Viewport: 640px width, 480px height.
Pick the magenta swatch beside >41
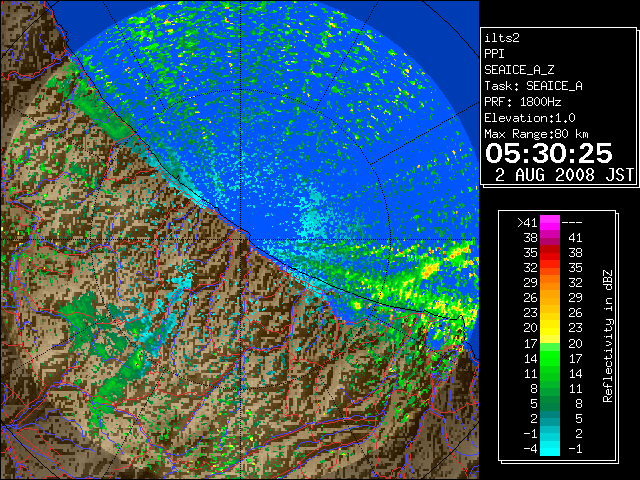[550, 222]
